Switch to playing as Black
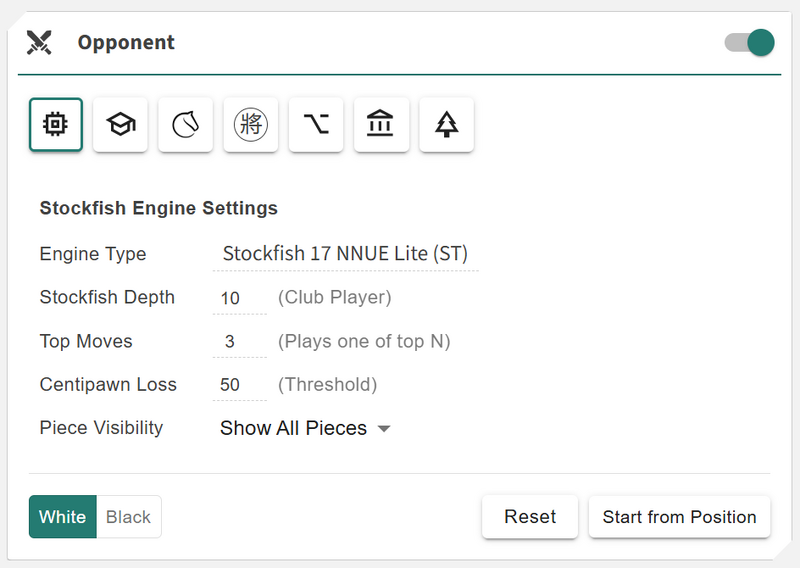The height and width of the screenshot is (568, 800). tap(128, 517)
